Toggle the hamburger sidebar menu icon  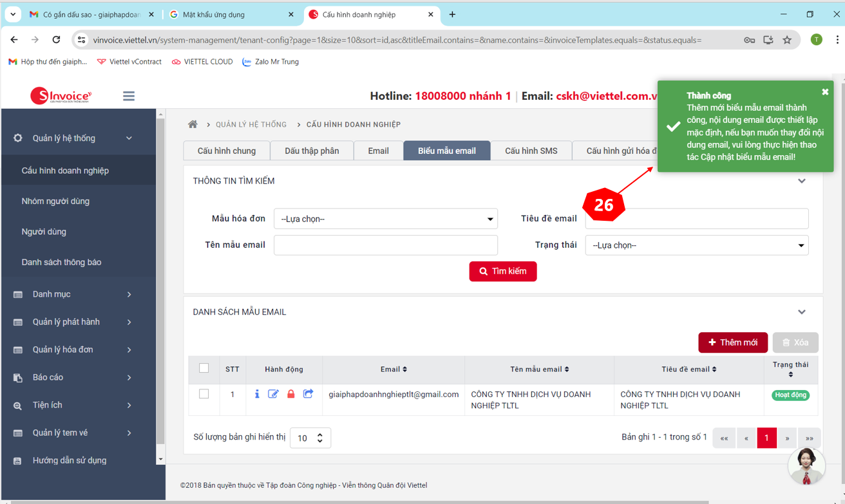point(129,96)
